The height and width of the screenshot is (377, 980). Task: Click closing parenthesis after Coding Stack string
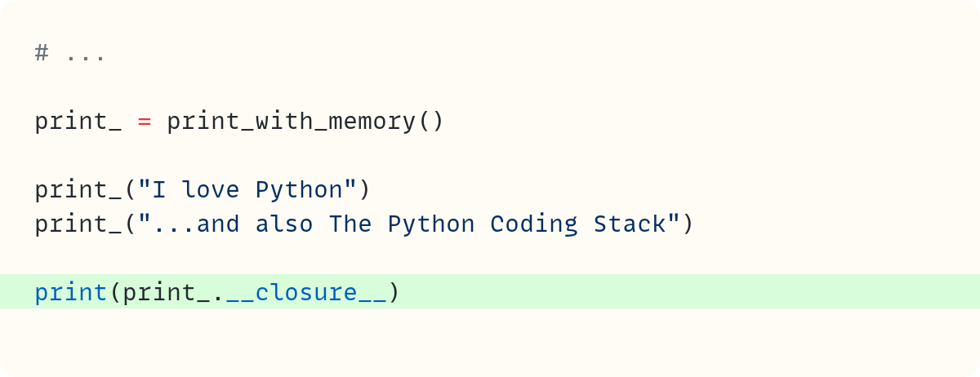(x=688, y=224)
